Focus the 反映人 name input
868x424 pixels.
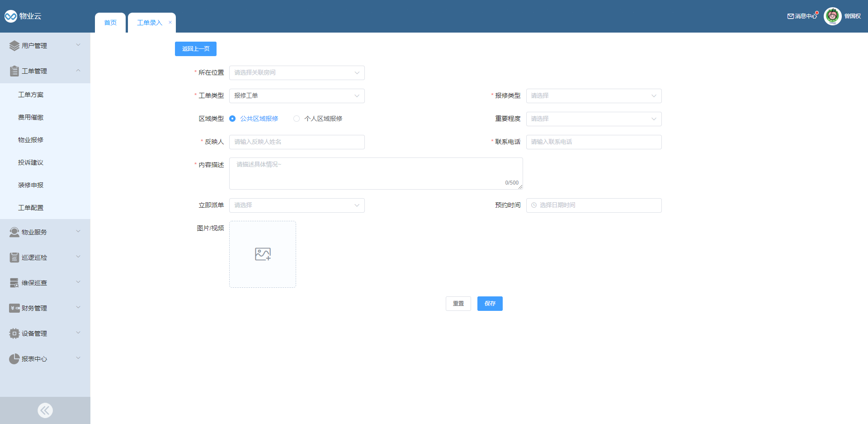tap(297, 142)
